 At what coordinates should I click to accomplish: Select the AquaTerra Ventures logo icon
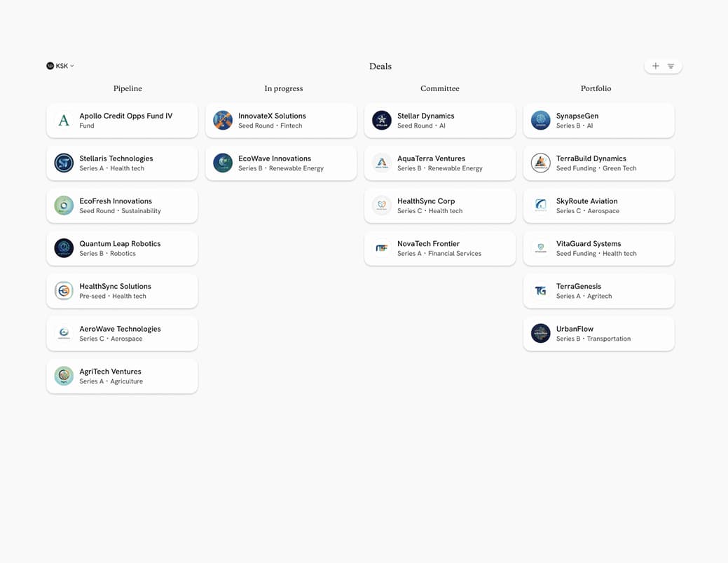381,163
